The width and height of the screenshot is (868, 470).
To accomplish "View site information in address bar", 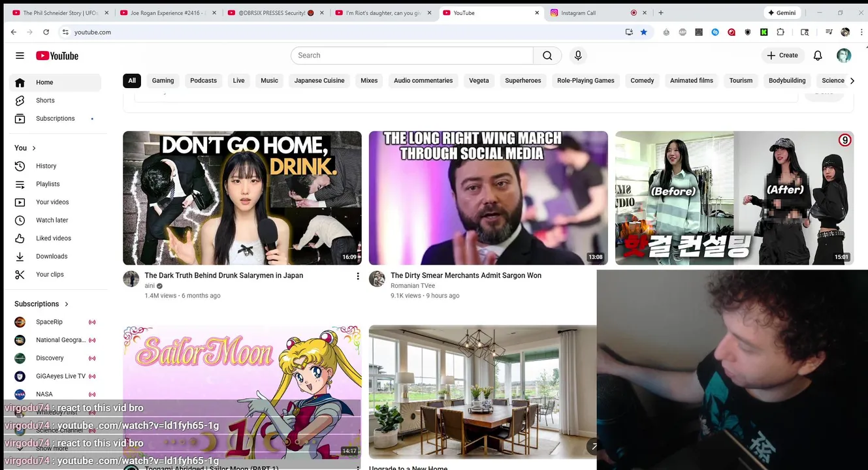I will pyautogui.click(x=65, y=32).
